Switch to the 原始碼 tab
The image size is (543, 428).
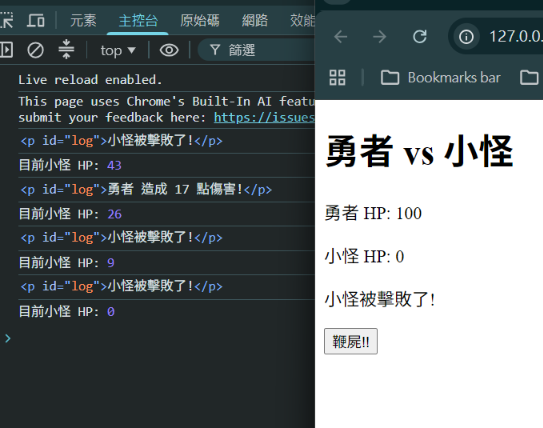tap(200, 21)
